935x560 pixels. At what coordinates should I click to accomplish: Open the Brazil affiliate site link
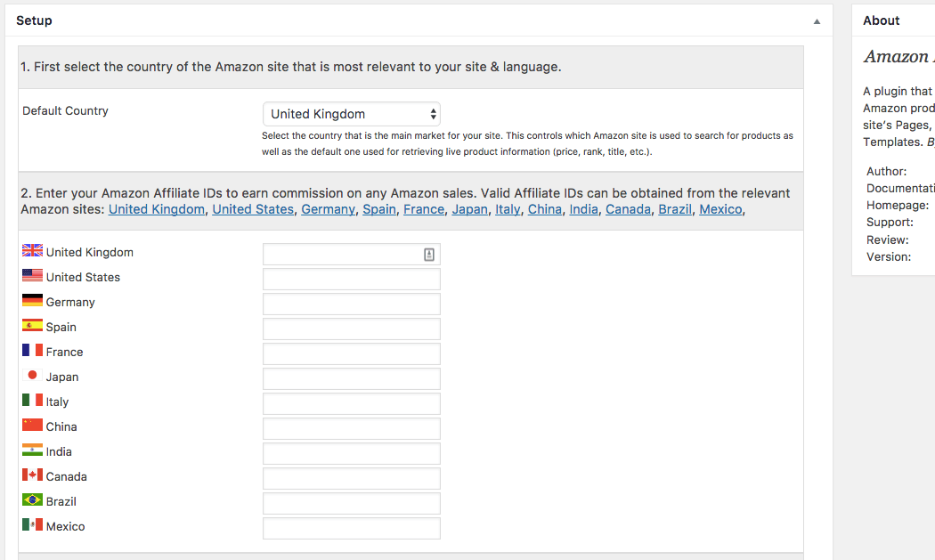point(675,209)
